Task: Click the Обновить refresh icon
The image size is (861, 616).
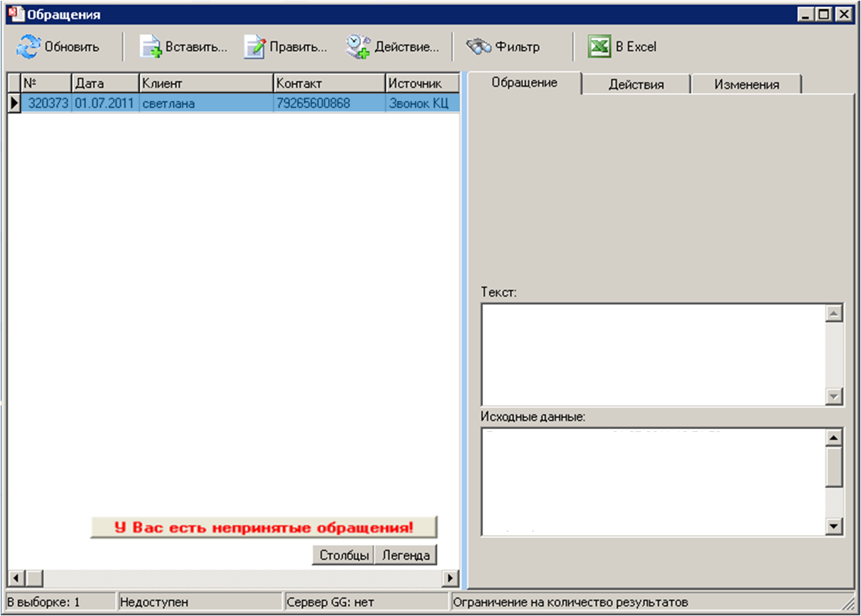Action: click(29, 47)
